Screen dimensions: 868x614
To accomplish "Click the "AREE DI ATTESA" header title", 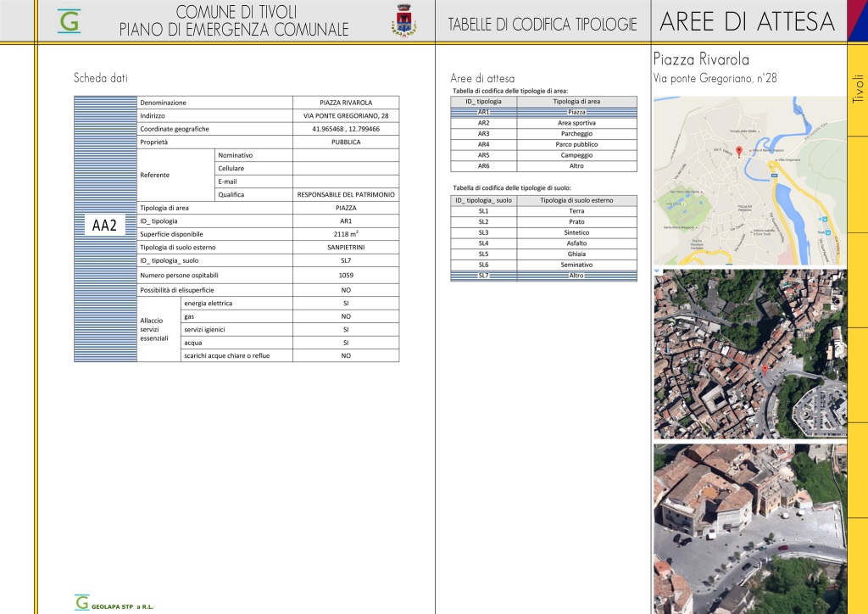I will 748,21.
